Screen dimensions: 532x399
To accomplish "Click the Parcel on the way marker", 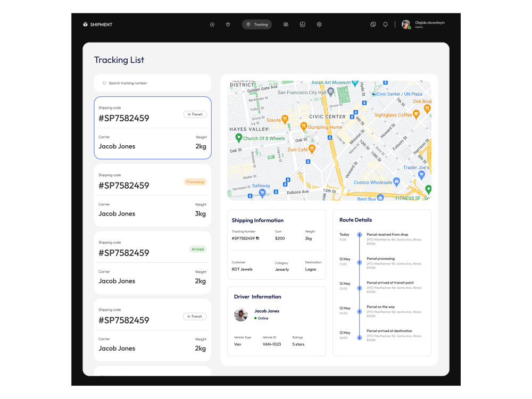I will point(359,311).
